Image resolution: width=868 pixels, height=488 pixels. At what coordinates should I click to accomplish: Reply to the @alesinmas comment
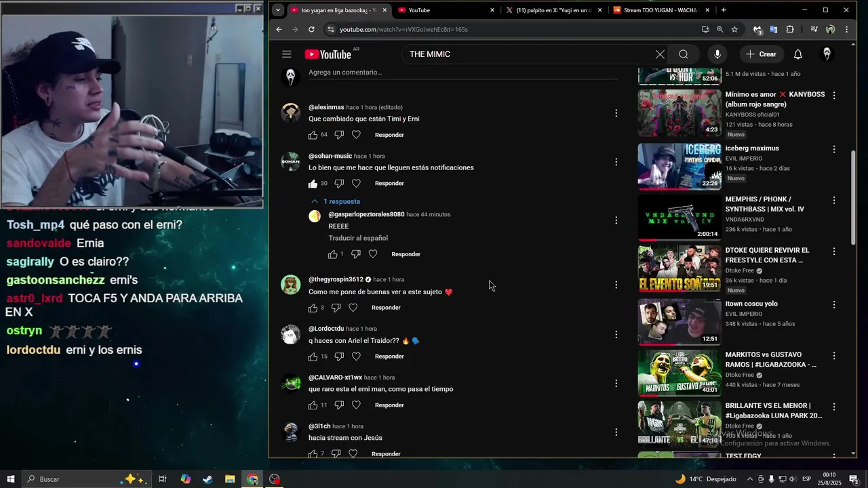point(389,135)
